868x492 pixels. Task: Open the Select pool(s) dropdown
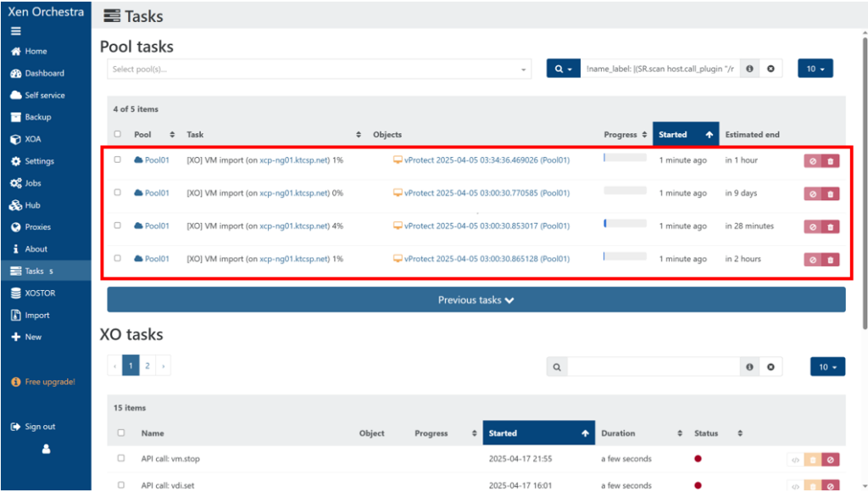(x=318, y=69)
